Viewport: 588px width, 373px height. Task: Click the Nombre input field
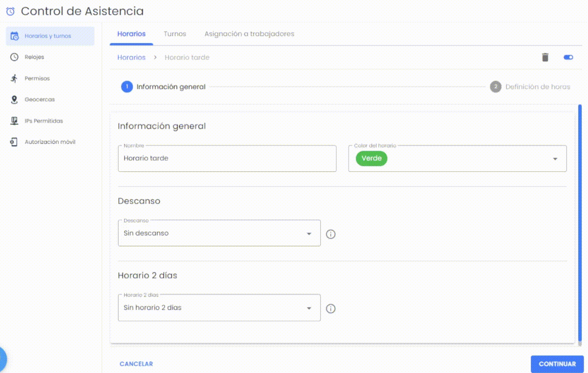227,159
